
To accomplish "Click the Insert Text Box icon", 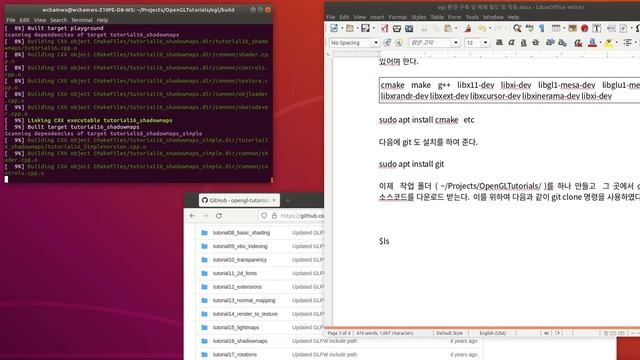I will tap(597, 28).
